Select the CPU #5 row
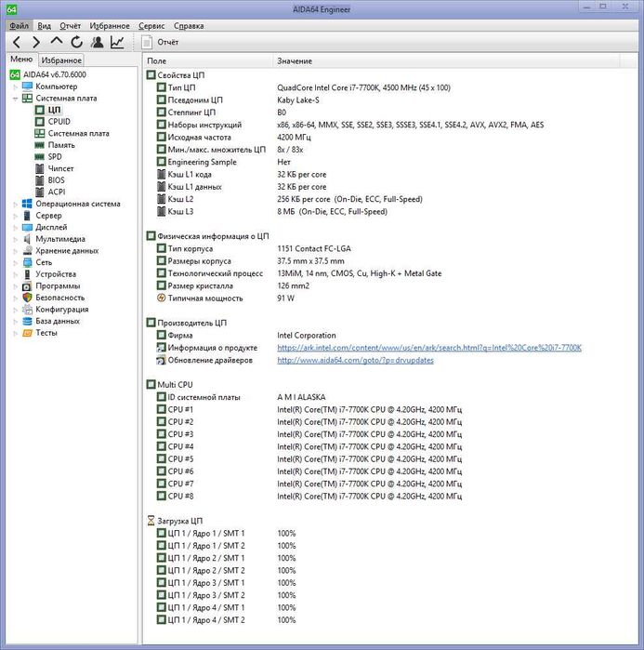This screenshot has height=650, width=644. [389, 458]
